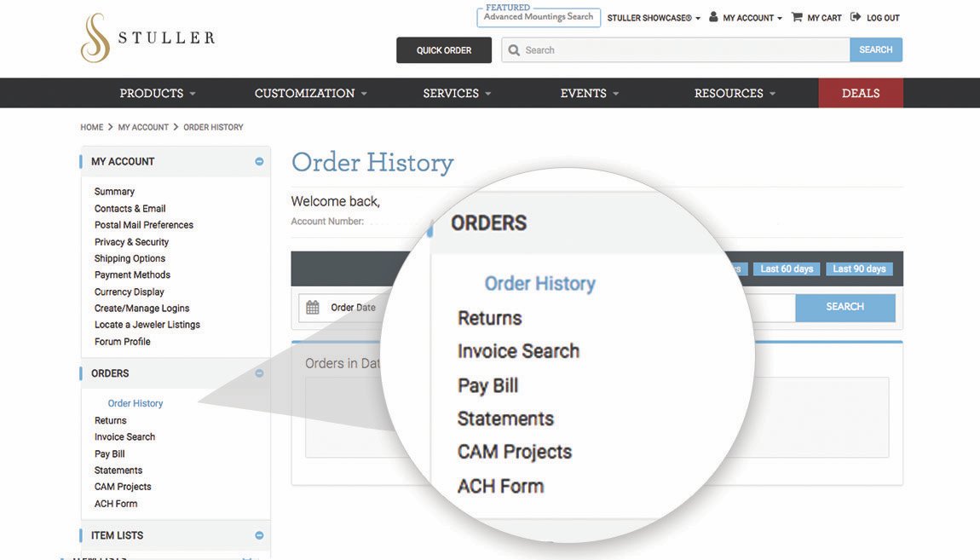Collapse the Orders sidebar section
980x560 pixels.
[259, 373]
